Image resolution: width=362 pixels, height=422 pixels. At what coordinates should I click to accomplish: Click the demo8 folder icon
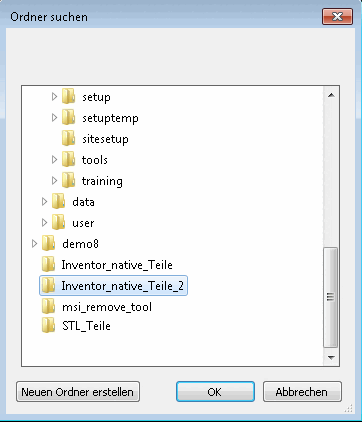(x=48, y=244)
